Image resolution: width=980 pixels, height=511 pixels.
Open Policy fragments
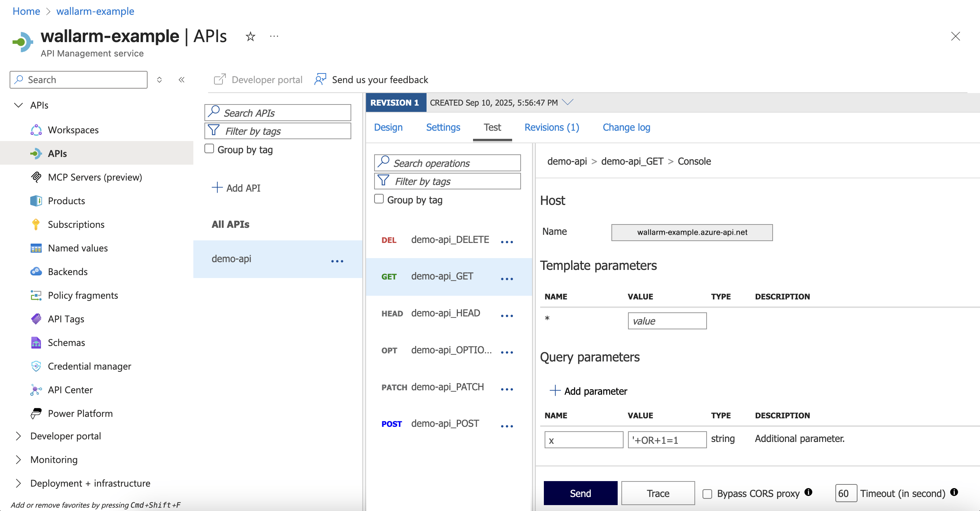click(x=83, y=295)
